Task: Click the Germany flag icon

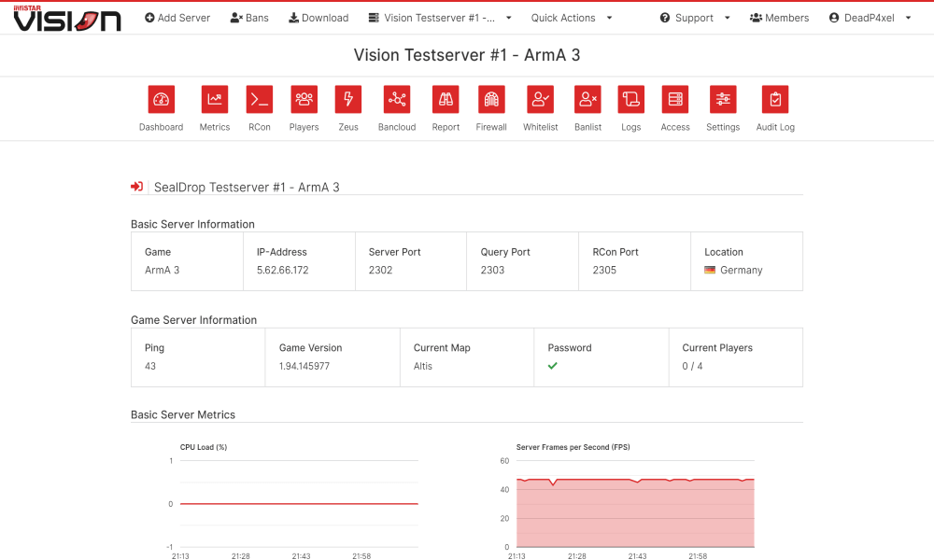Action: pyautogui.click(x=710, y=270)
